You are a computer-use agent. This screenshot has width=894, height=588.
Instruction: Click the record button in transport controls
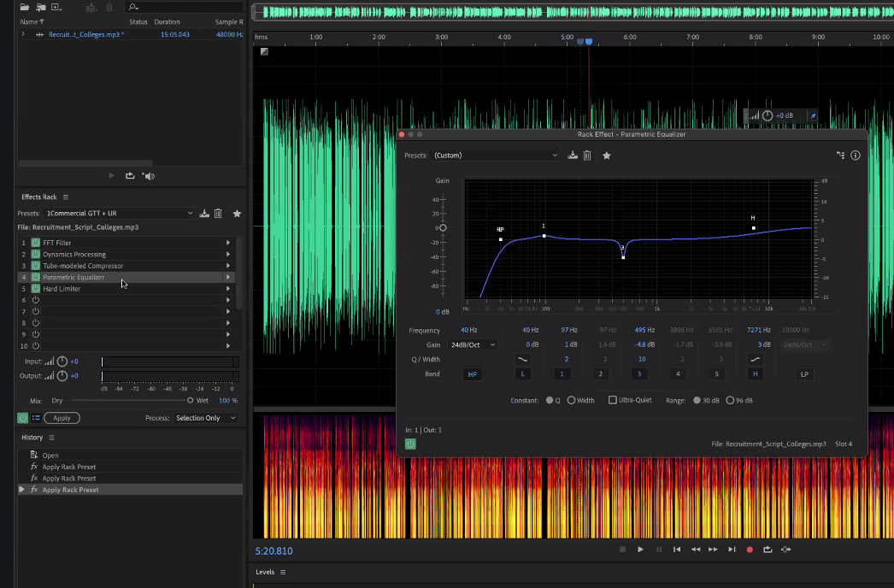(x=750, y=550)
